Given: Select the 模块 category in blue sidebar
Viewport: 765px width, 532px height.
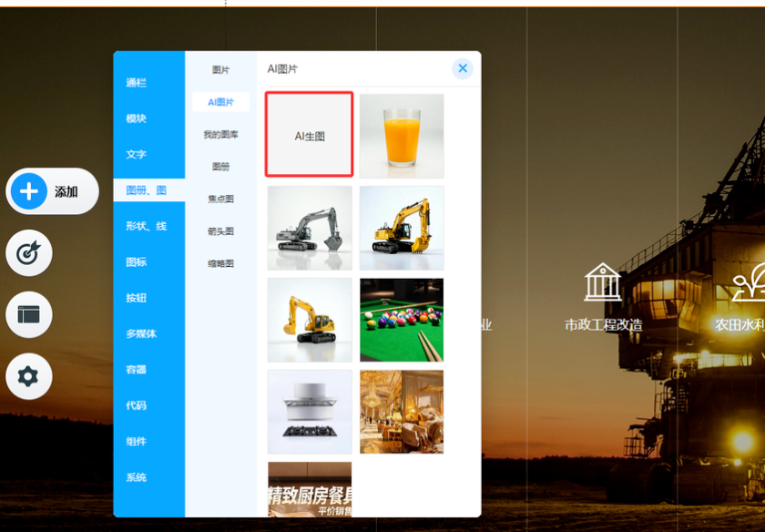Looking at the screenshot, I should click(136, 118).
